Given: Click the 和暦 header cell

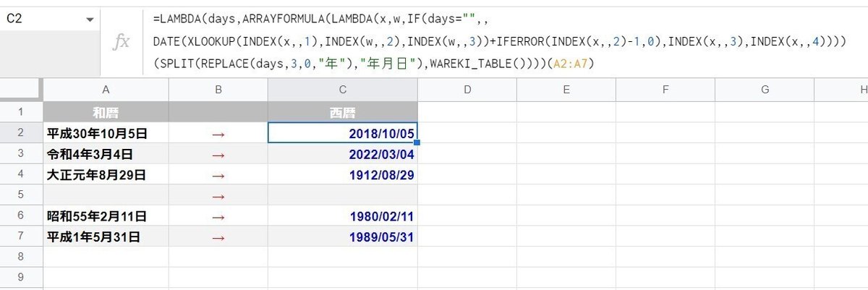Looking at the screenshot, I should click(x=106, y=112).
